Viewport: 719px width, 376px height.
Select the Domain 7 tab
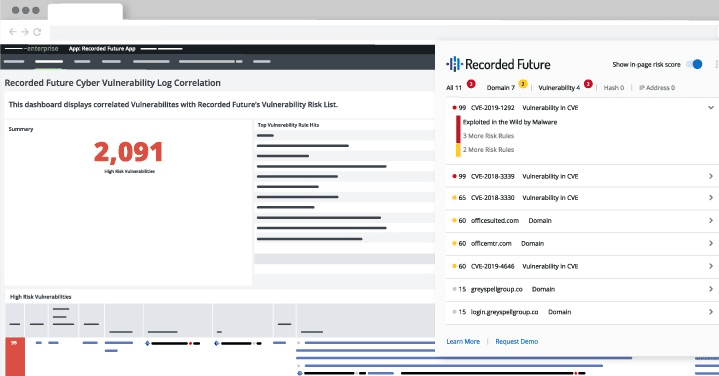coord(500,88)
